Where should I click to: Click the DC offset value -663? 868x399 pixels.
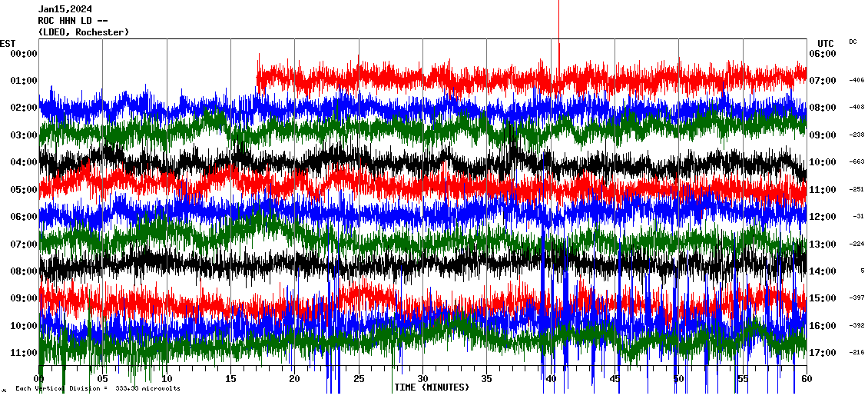tap(856, 162)
